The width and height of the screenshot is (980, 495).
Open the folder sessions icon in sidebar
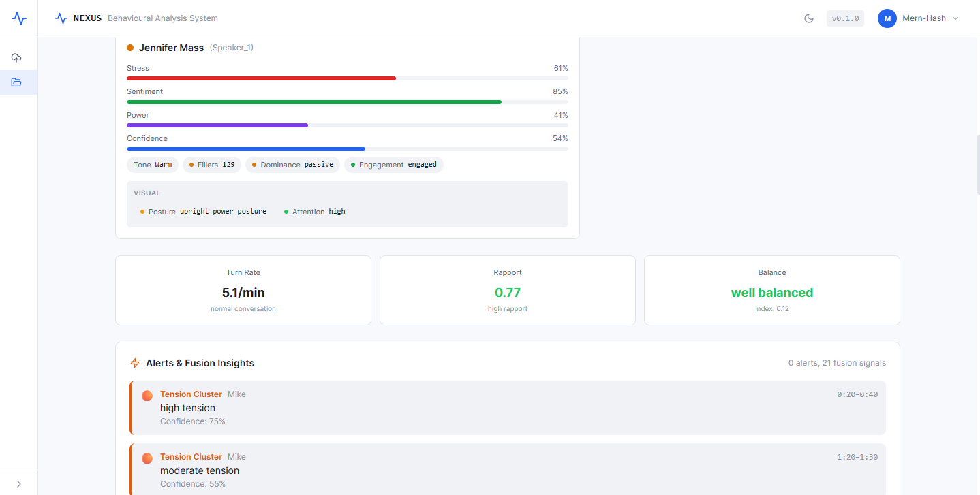coord(17,82)
